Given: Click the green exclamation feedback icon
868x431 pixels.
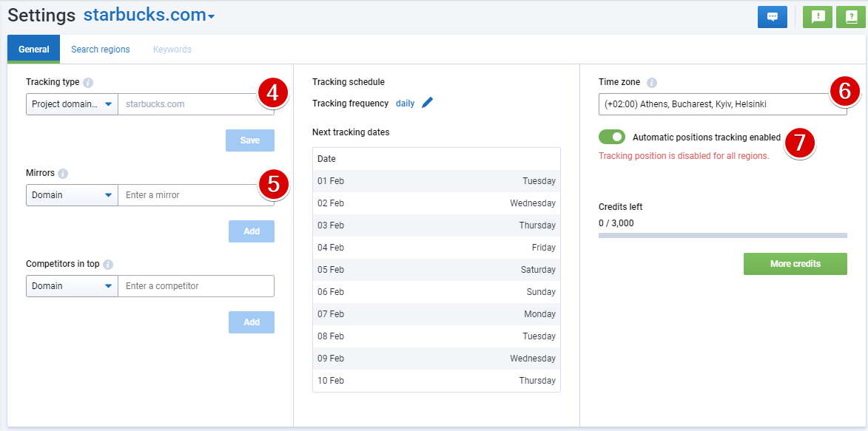Looking at the screenshot, I should point(818,17).
